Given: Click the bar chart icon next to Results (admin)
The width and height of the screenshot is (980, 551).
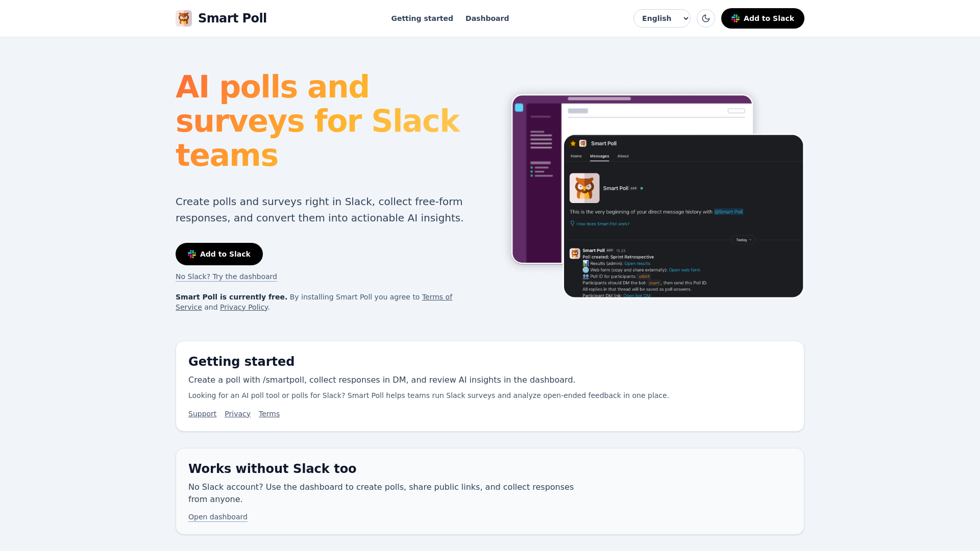Looking at the screenshot, I should pyautogui.click(x=585, y=263).
